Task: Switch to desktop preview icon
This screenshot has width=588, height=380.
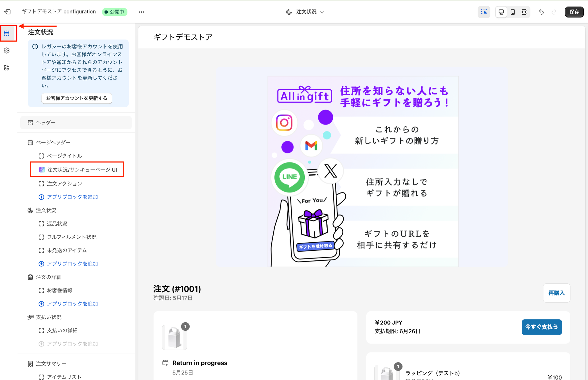Action: pos(501,12)
